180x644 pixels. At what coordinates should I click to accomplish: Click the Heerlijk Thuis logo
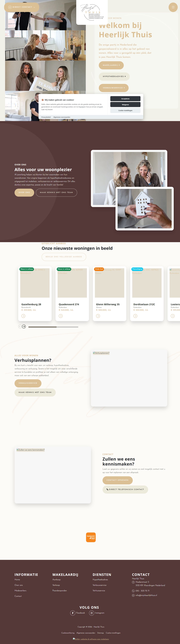92,12
